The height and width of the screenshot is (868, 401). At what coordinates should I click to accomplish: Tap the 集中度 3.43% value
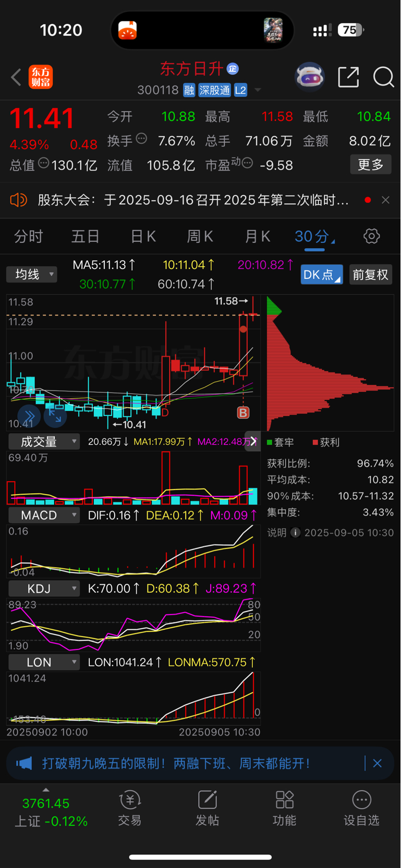click(378, 512)
